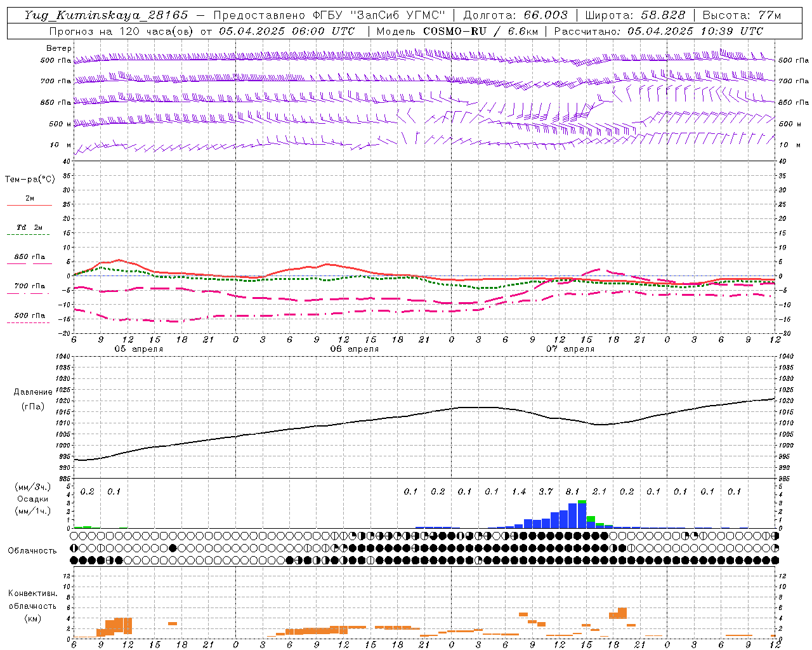812x650 pixels.
Task: Click the Давление panel label
Action: pos(33,392)
